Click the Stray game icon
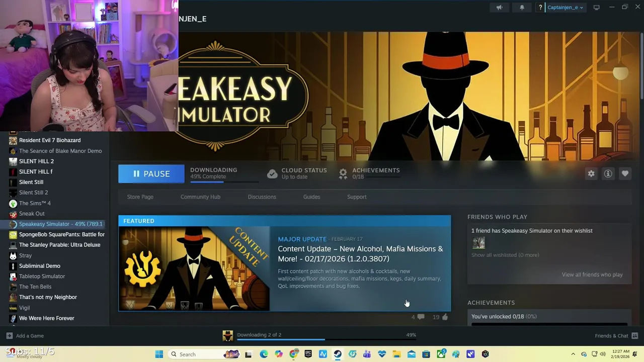The height and width of the screenshot is (362, 644). (13, 255)
